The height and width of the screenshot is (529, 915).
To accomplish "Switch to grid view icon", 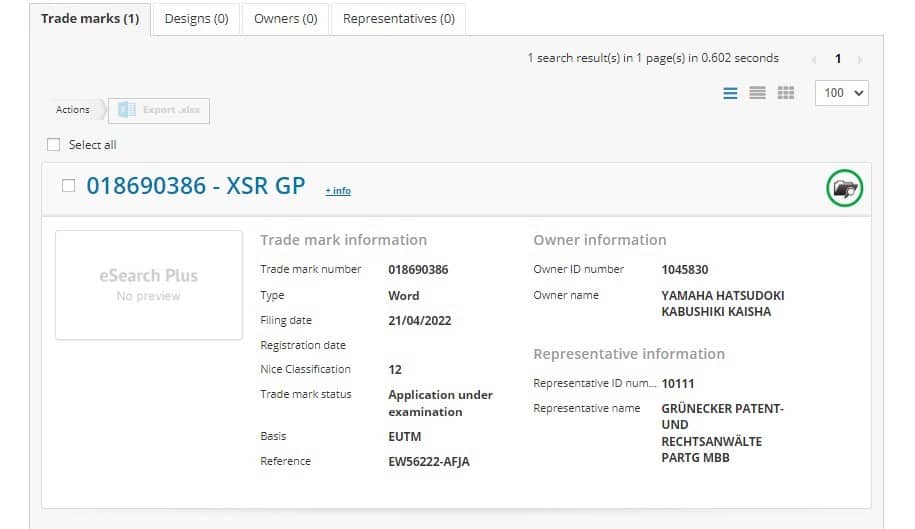I will pyautogui.click(x=785, y=93).
